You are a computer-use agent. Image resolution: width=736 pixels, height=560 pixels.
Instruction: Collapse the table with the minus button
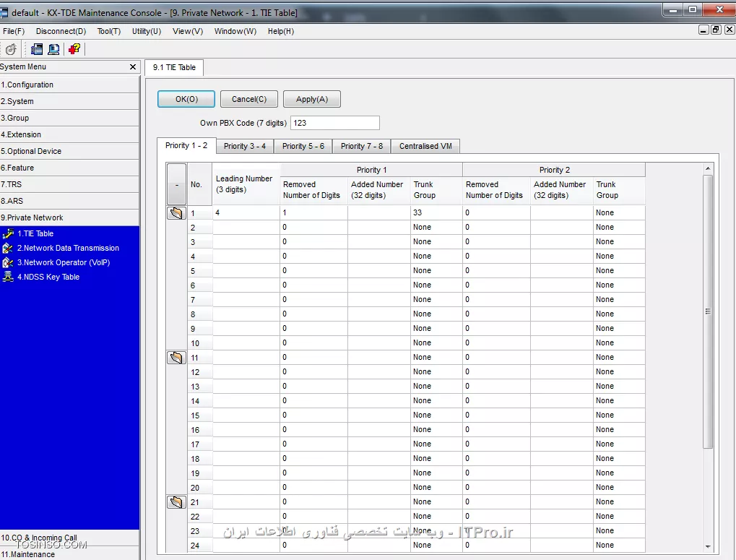click(x=176, y=184)
